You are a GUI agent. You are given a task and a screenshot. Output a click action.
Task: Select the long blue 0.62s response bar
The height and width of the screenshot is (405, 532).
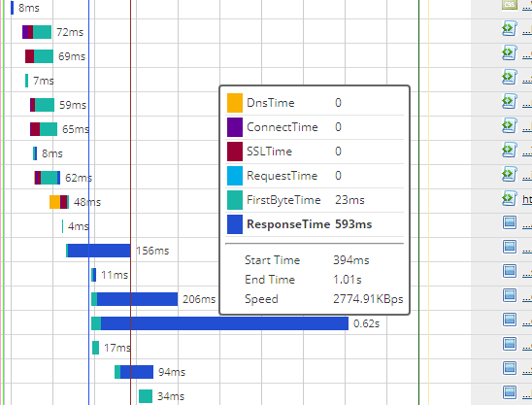pyautogui.click(x=219, y=323)
